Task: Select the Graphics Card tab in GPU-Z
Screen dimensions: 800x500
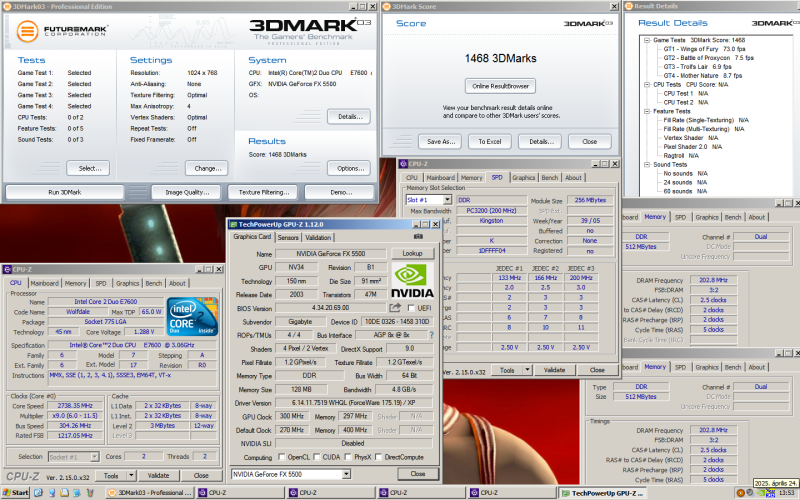Action: 252,237
